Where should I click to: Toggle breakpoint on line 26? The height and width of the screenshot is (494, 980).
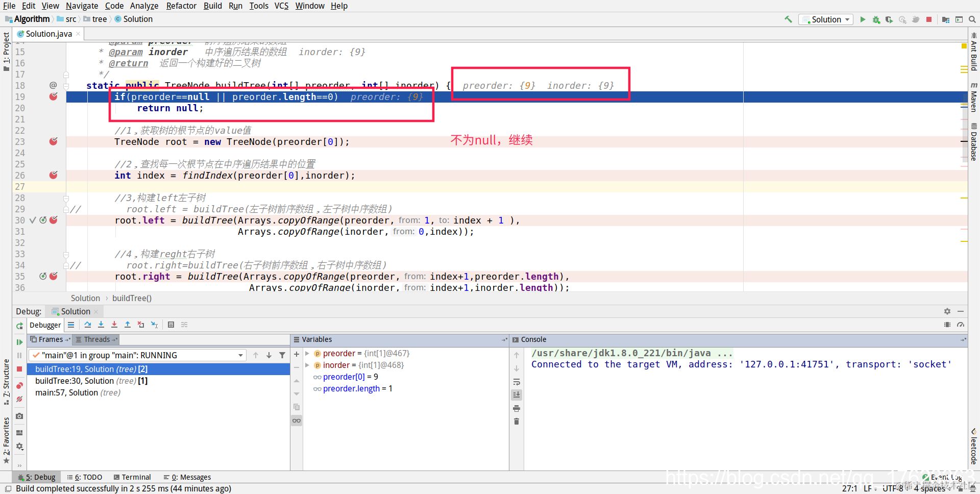click(53, 175)
